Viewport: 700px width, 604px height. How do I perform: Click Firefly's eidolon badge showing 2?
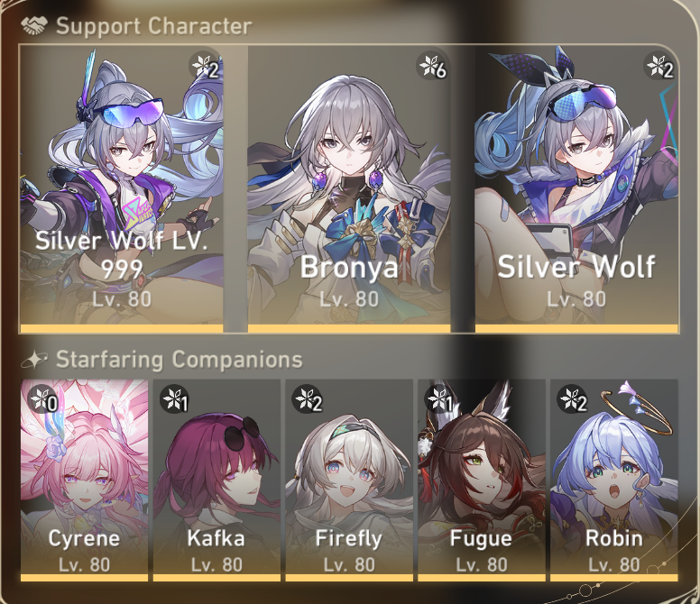(x=307, y=399)
